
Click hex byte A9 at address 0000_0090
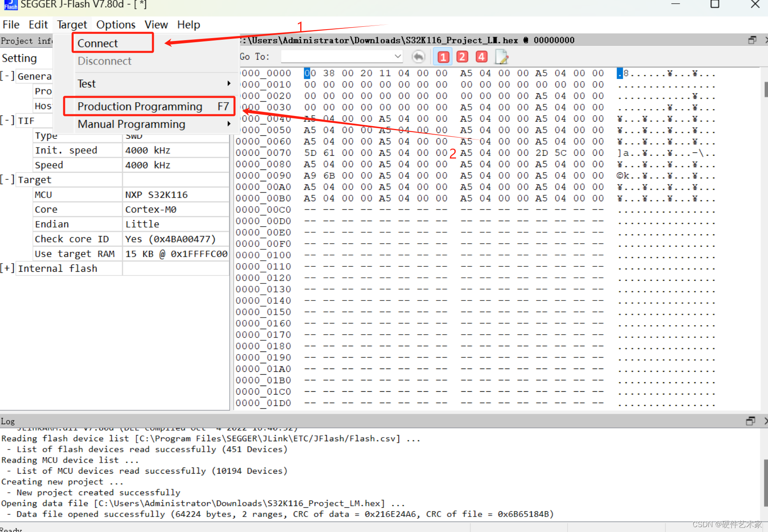click(x=310, y=175)
